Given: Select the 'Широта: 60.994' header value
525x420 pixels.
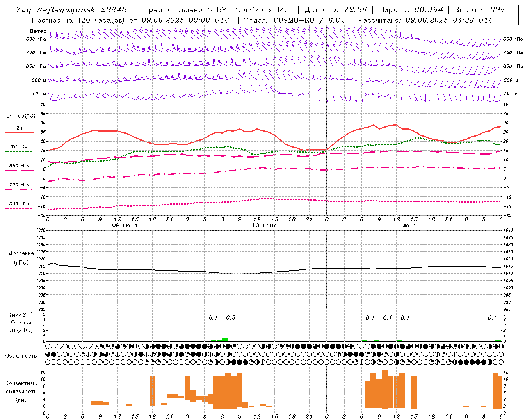Looking at the screenshot, I should (410, 10).
